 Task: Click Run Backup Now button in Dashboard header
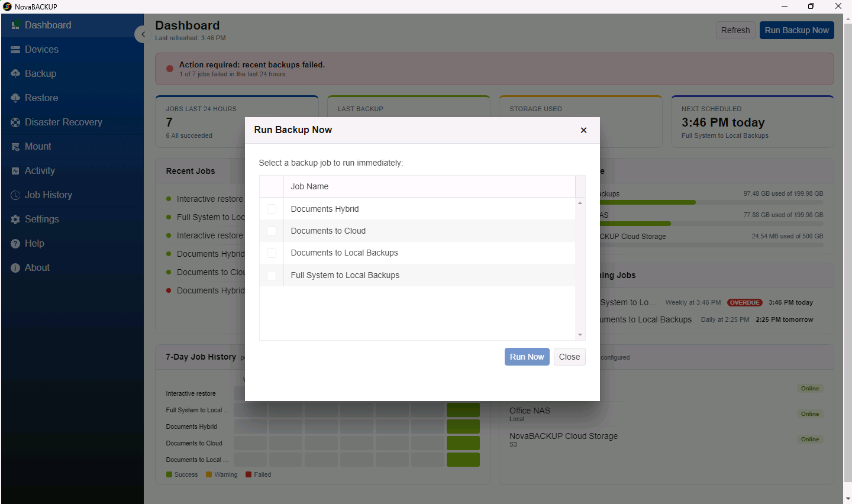tap(797, 30)
